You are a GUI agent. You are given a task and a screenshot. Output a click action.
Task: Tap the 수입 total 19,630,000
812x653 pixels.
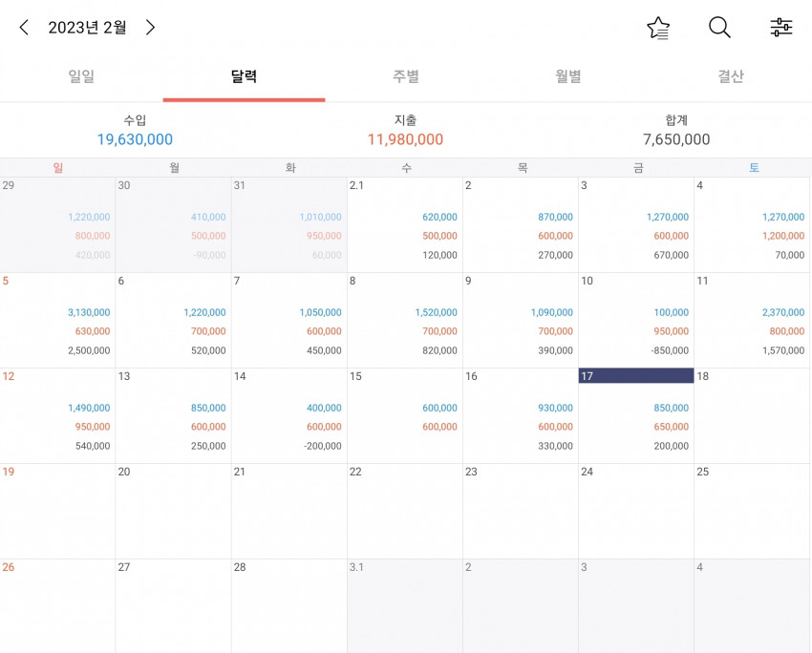(x=135, y=139)
